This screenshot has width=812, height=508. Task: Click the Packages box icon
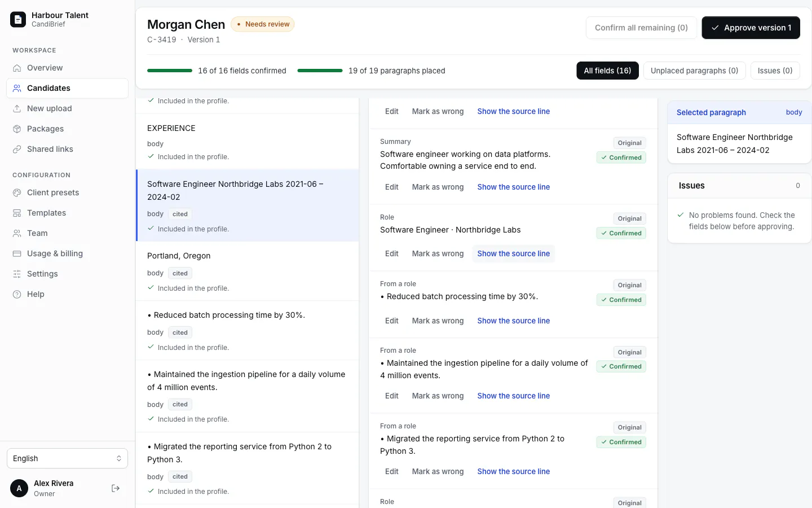click(17, 129)
